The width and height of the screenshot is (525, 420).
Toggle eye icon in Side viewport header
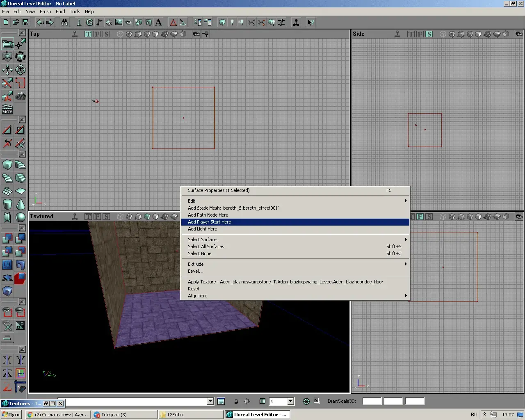519,34
